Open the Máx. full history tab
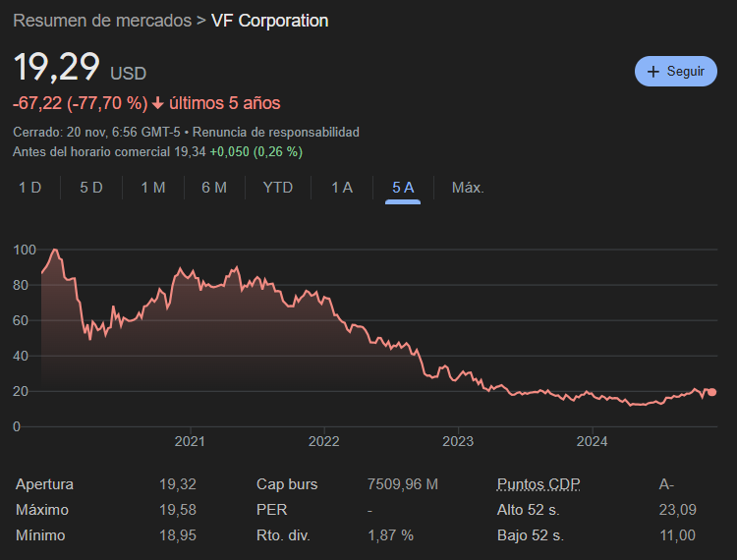Viewport: 737px width, 560px height. 468,188
